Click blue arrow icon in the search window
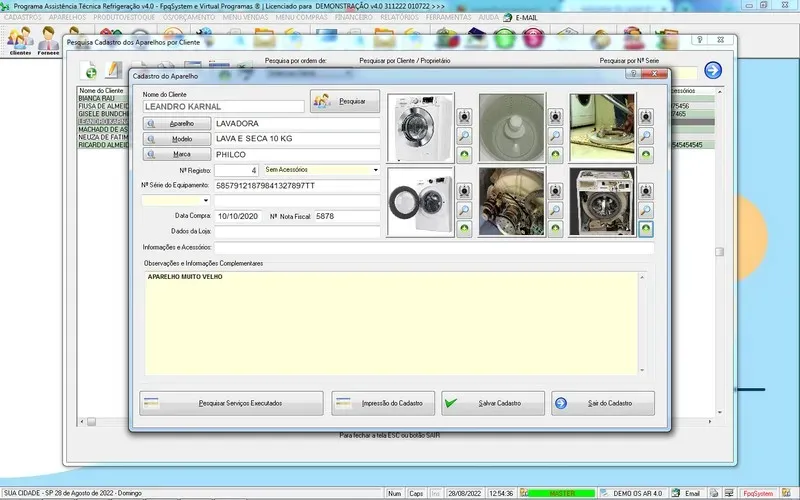The width and height of the screenshot is (800, 500). coord(712,70)
